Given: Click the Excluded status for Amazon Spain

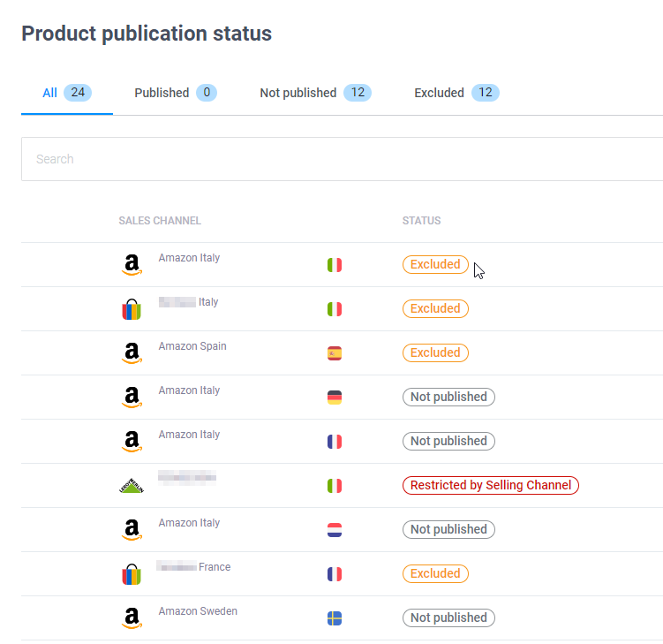Looking at the screenshot, I should [x=435, y=352].
